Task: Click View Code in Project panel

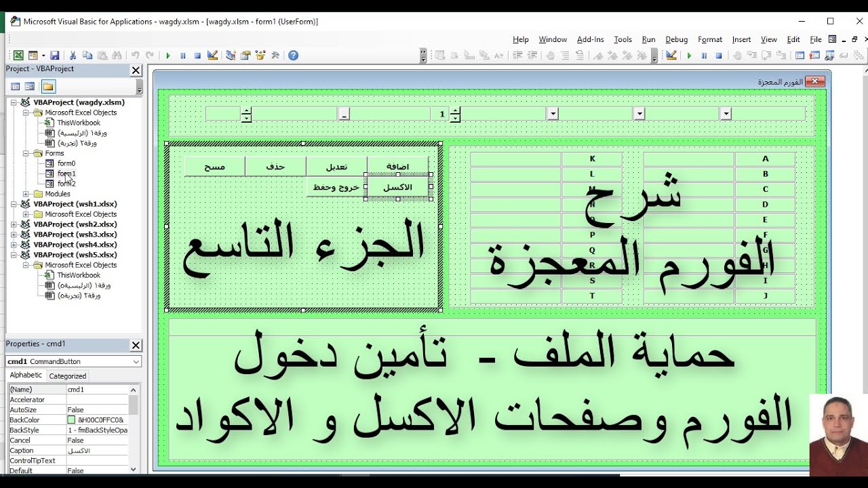Action: [x=16, y=86]
